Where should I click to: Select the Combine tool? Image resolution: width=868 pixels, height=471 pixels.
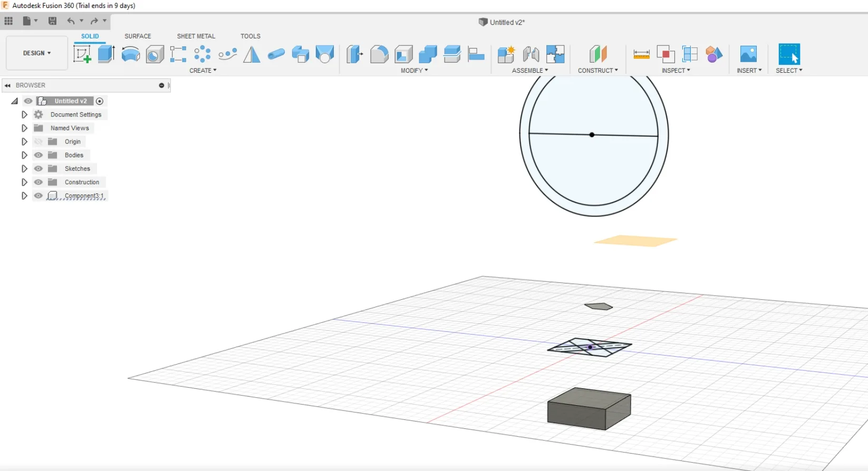(x=428, y=54)
